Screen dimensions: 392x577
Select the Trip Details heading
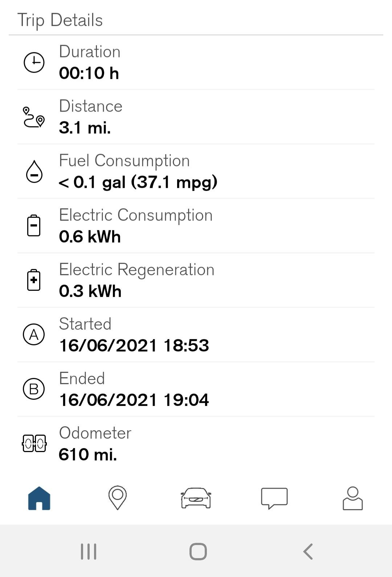click(x=60, y=20)
